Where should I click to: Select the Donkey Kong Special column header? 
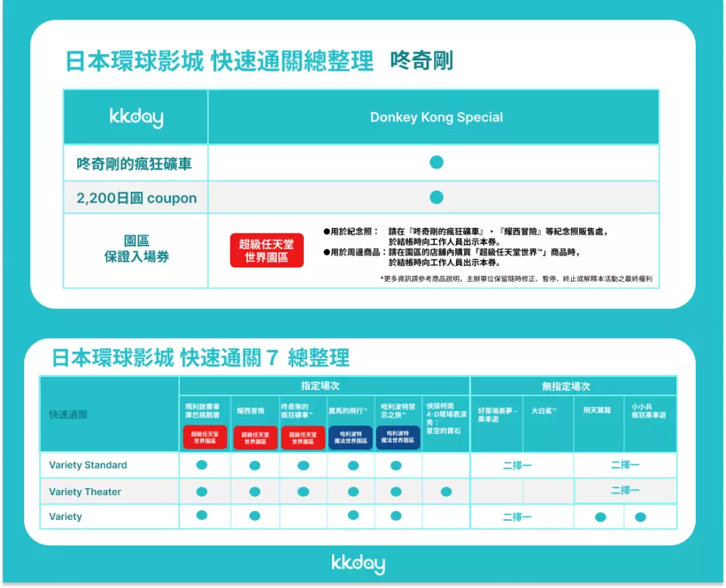pos(436,117)
